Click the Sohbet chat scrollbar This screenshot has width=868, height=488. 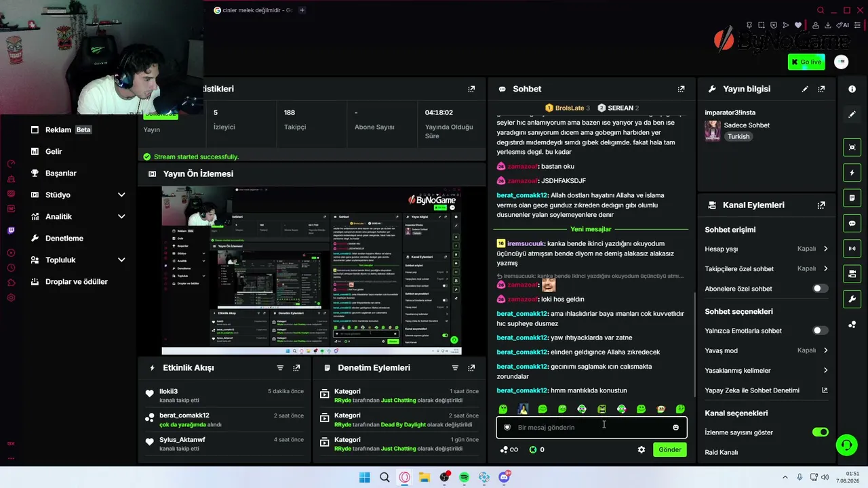point(693,344)
